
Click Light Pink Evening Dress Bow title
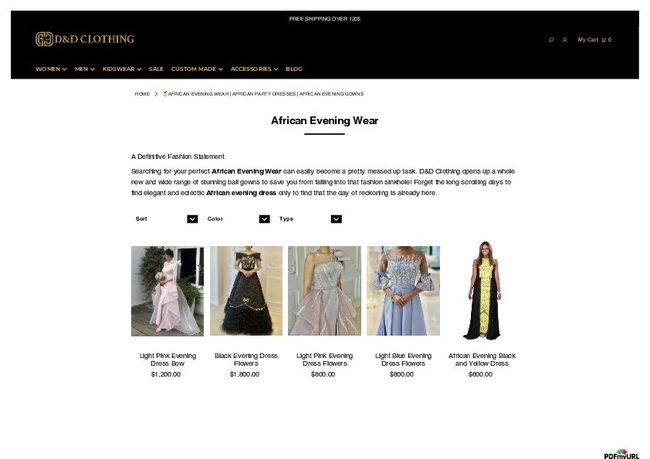(167, 359)
